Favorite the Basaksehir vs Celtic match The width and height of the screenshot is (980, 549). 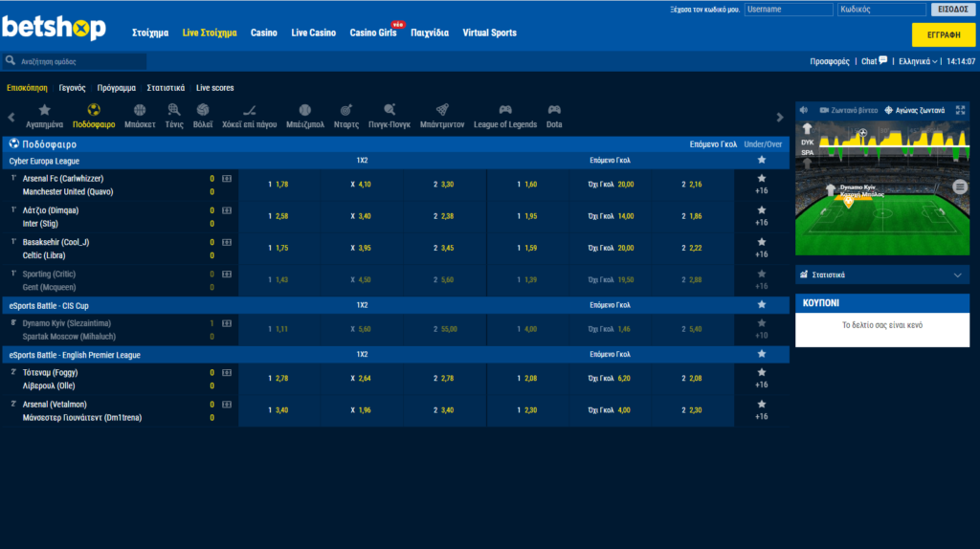[x=761, y=242]
